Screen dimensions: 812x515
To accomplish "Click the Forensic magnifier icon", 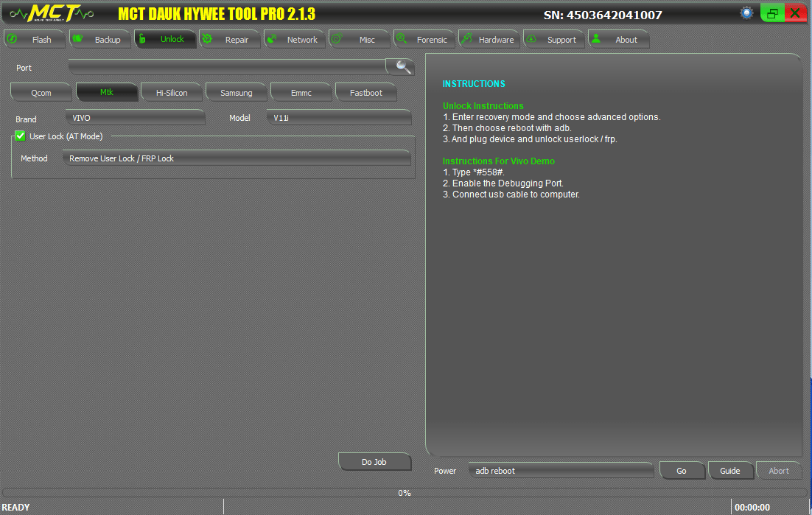I will click(x=402, y=39).
